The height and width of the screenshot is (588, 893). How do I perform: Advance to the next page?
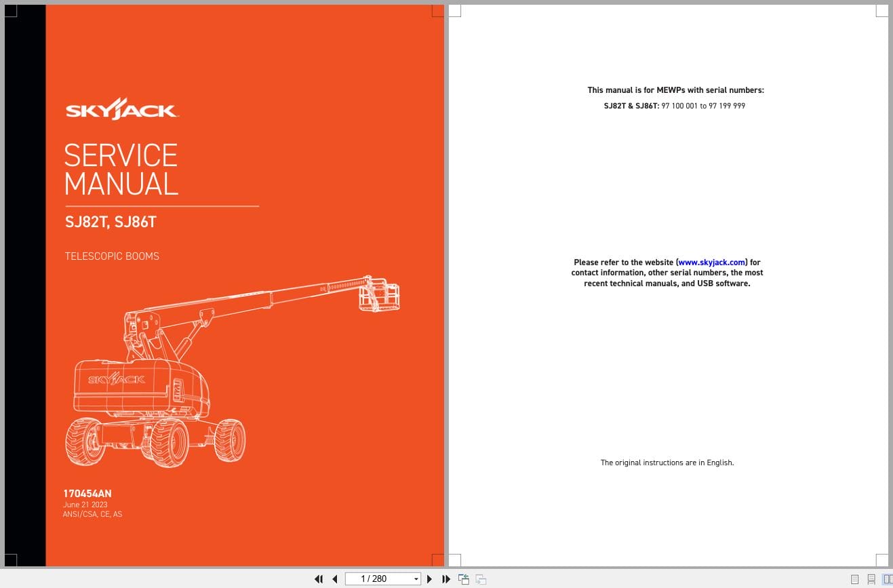tap(430, 579)
